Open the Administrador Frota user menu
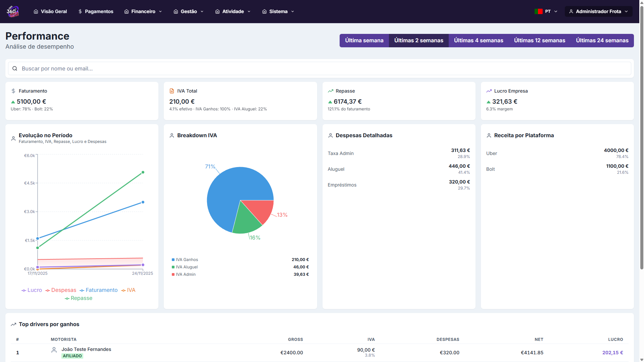This screenshot has width=644, height=362. coord(598,11)
